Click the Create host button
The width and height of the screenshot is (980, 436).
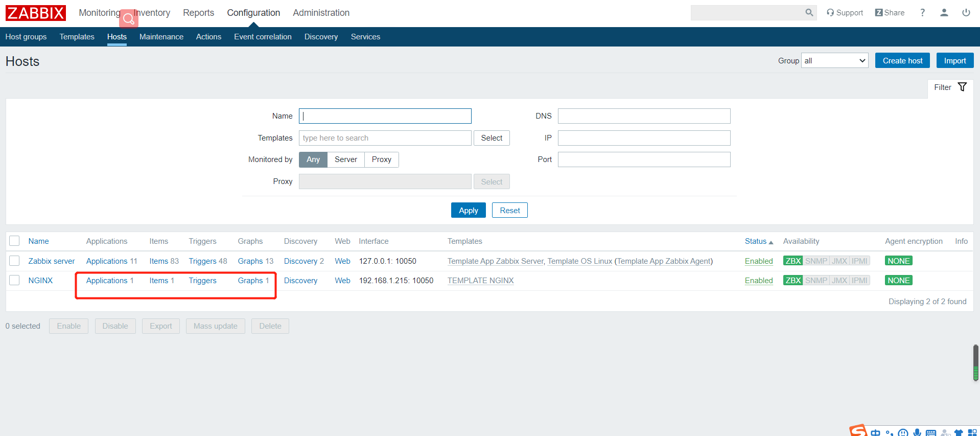coord(902,60)
